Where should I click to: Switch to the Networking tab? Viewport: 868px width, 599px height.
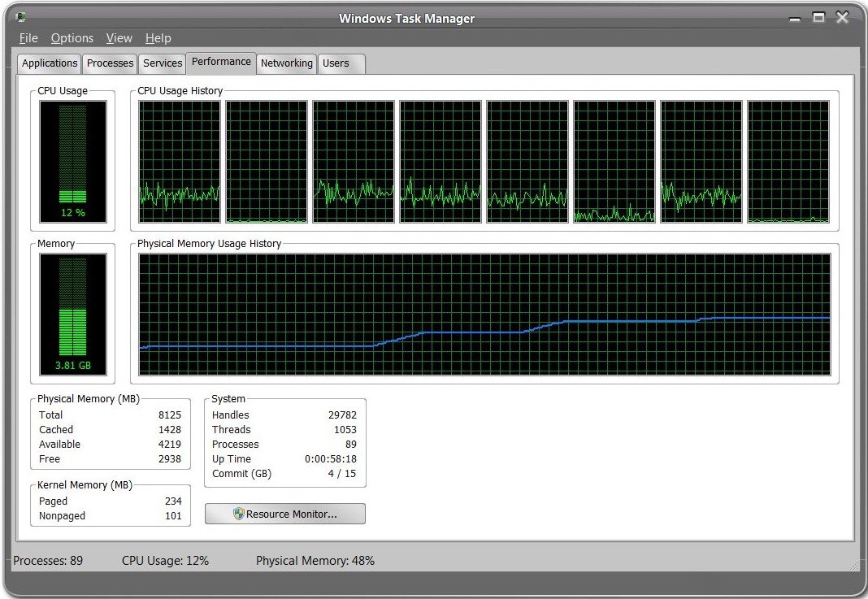[286, 63]
